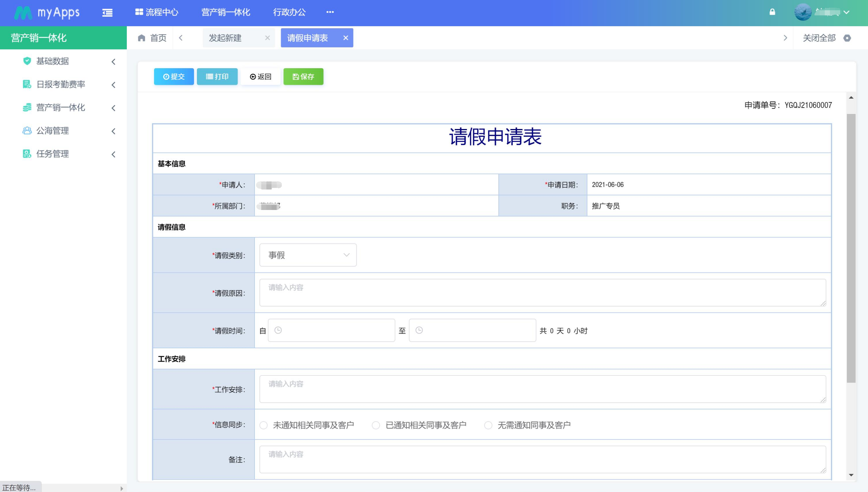Click the myApps logo
Viewport: 868px width, 492px height.
click(47, 13)
